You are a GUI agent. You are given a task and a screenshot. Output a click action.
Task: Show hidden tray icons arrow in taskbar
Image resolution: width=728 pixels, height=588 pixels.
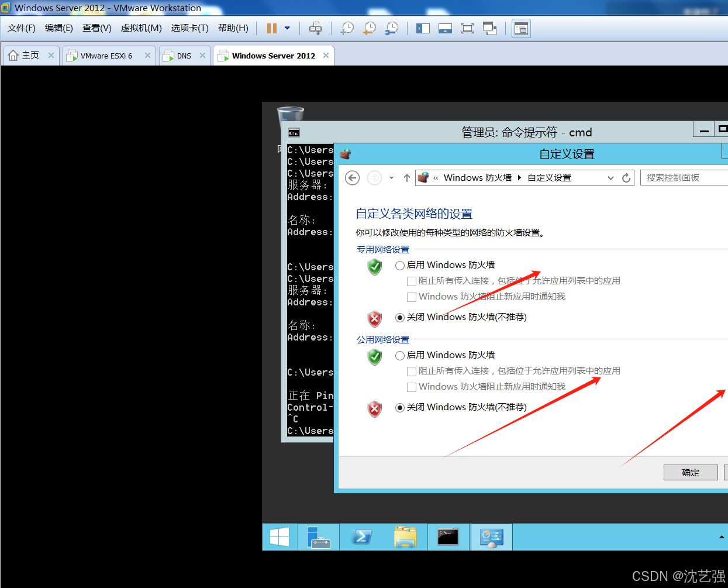click(722, 537)
